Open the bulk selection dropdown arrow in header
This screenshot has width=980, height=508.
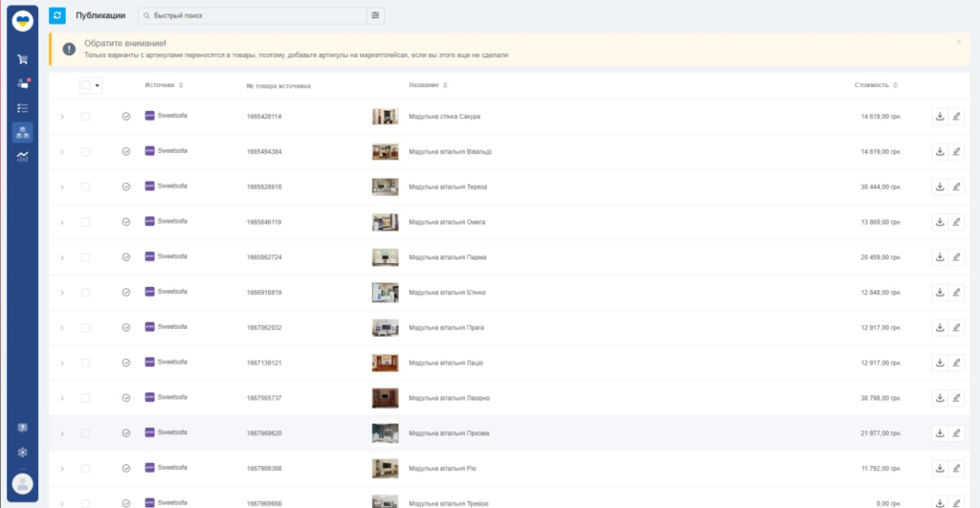point(97,85)
